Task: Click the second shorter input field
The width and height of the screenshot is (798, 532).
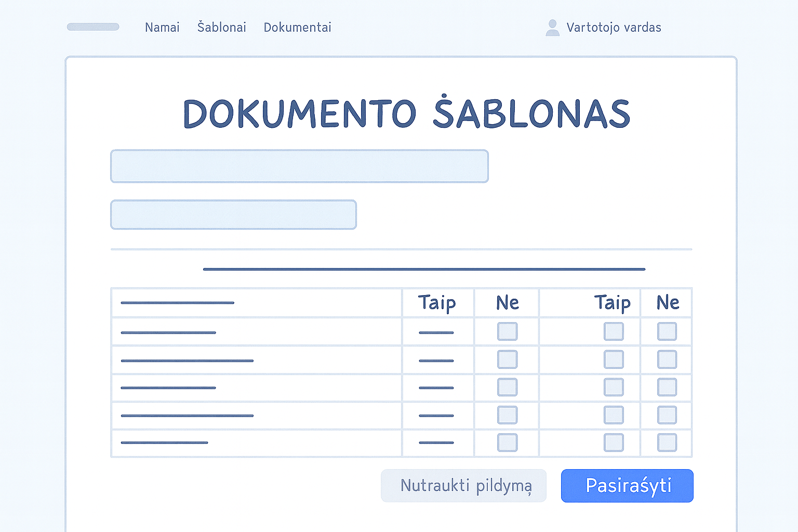Action: 233,215
